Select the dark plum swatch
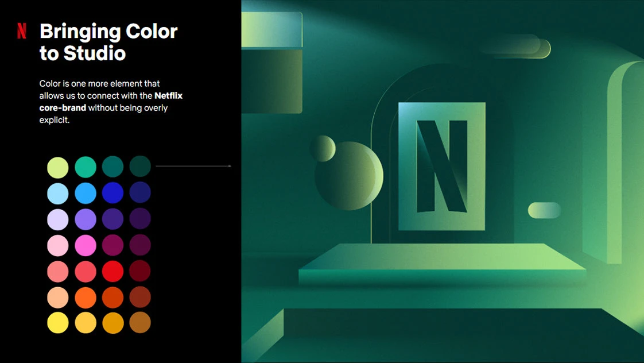This screenshot has width=644, height=363. coord(140,245)
